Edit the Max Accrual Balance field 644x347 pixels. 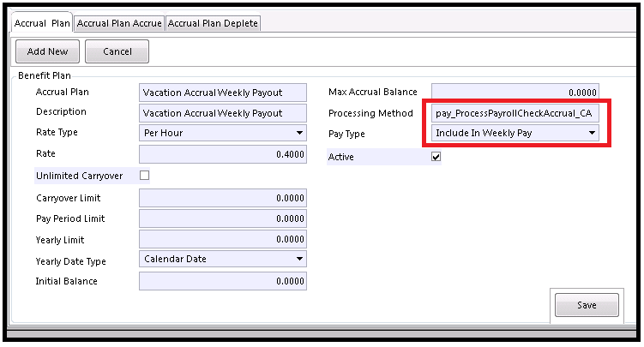515,93
